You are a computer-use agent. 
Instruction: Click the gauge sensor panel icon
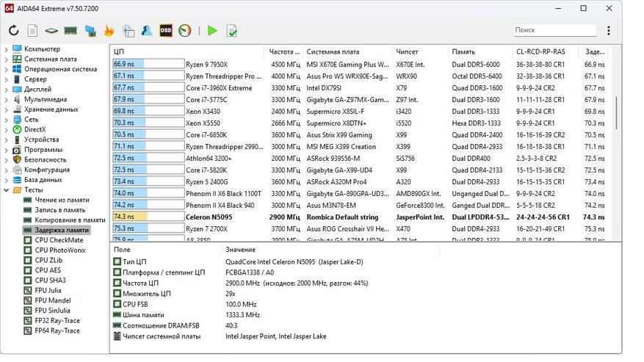(x=185, y=30)
